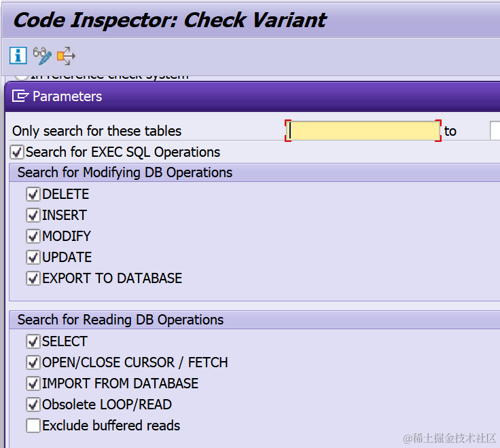
Task: Disable the MODIFY operation checkbox
Action: pyautogui.click(x=33, y=236)
